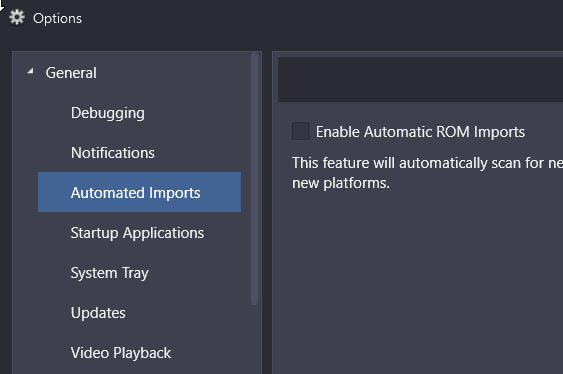Enable Automatic ROM Imports checkbox

click(x=301, y=131)
